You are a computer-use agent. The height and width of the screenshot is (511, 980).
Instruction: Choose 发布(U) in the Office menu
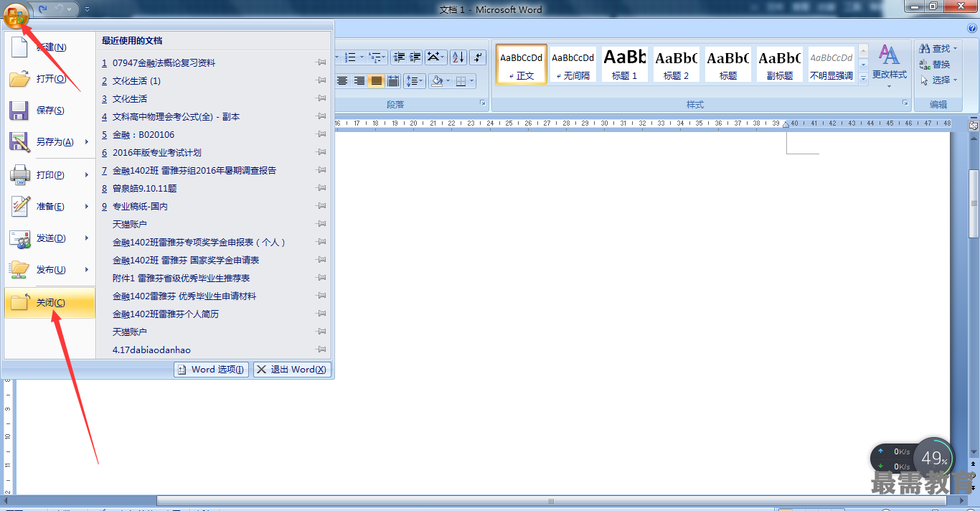50,270
